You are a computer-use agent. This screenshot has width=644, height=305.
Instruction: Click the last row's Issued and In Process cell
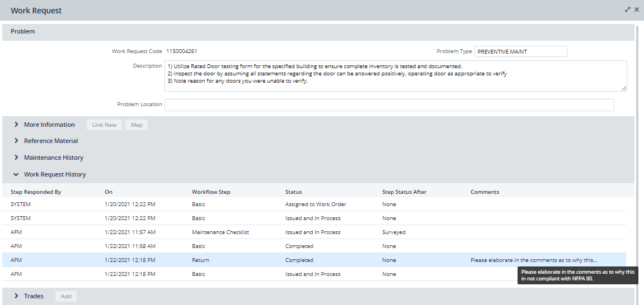point(313,274)
